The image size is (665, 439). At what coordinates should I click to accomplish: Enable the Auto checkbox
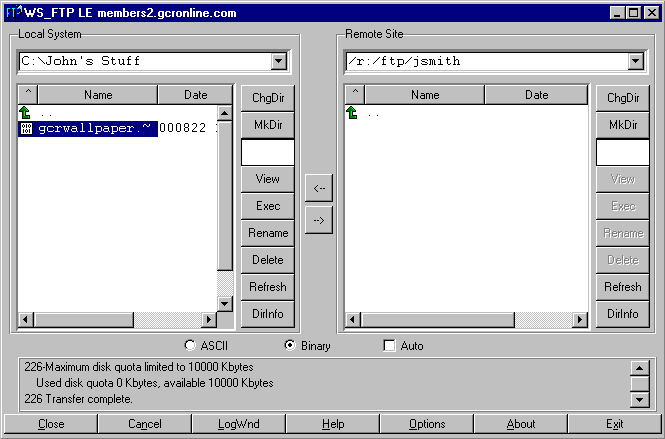389,346
